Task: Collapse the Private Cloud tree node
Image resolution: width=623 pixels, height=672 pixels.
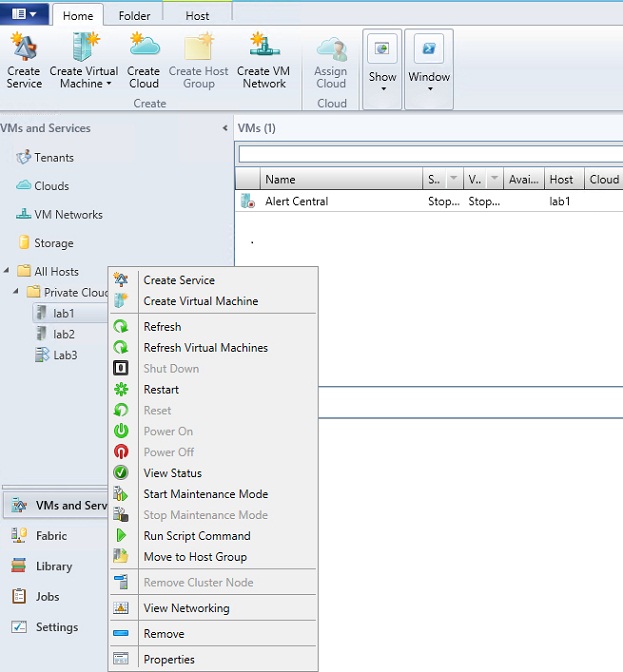Action: pyautogui.click(x=16, y=291)
